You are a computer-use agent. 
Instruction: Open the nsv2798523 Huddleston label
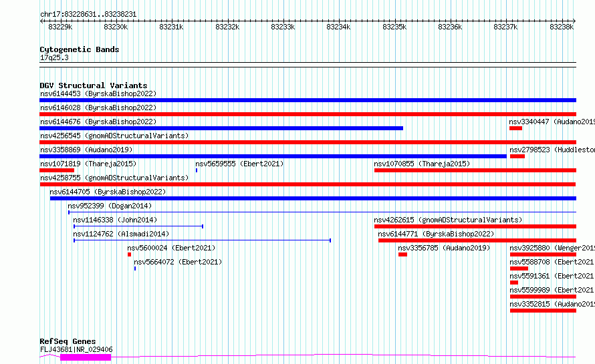(552, 150)
